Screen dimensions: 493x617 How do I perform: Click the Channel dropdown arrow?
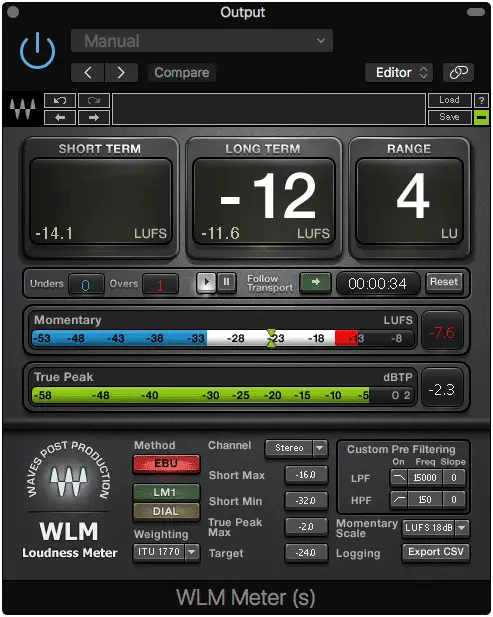coord(320,448)
